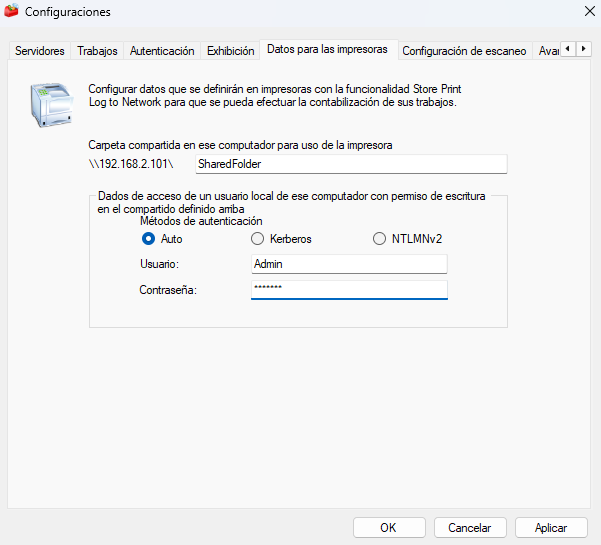Click the Configuraciones window title text

pyautogui.click(x=68, y=12)
